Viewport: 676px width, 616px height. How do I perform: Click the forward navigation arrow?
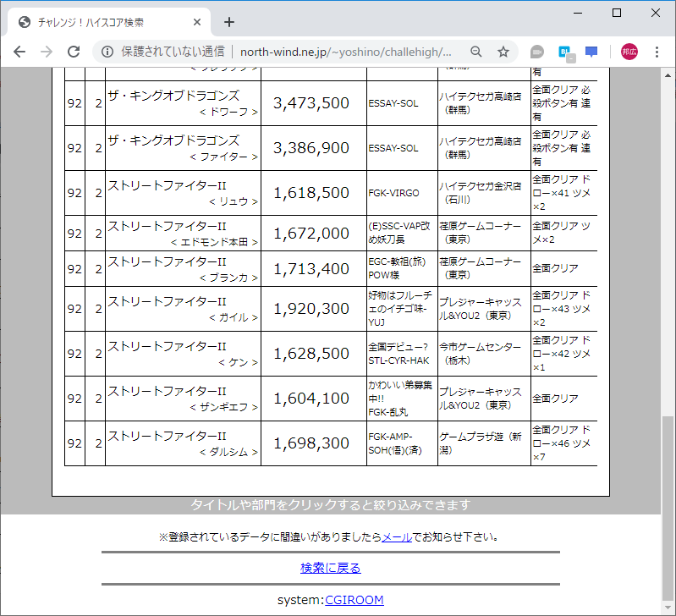[x=47, y=52]
